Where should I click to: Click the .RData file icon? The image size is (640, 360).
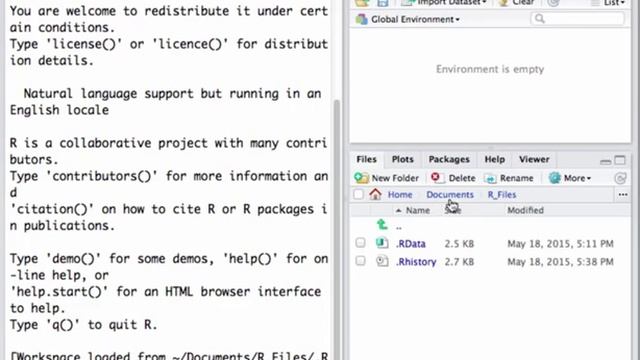382,243
